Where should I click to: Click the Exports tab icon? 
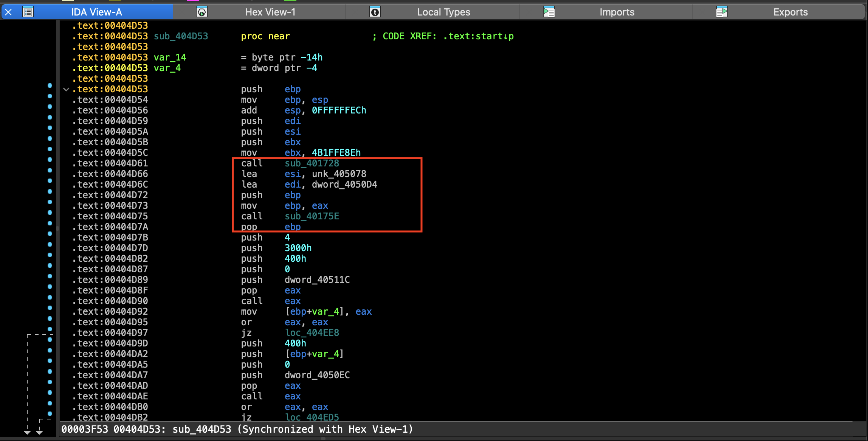click(722, 12)
